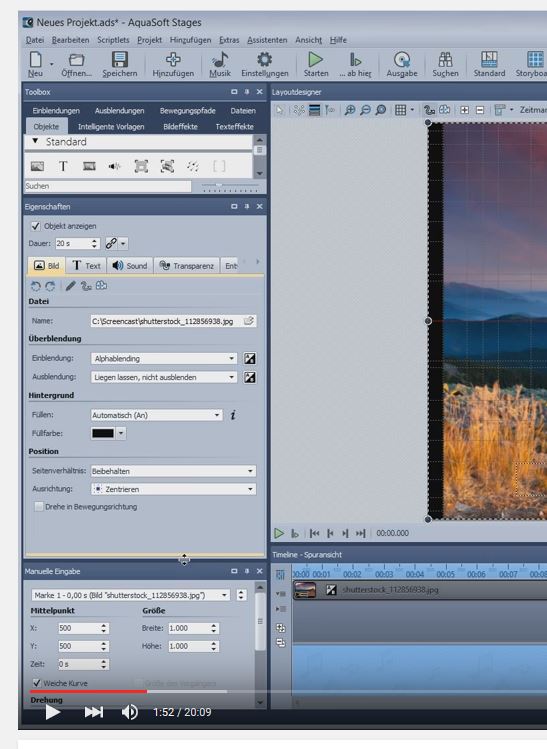Switch to the Sound properties tab
547x749 pixels.
(130, 266)
